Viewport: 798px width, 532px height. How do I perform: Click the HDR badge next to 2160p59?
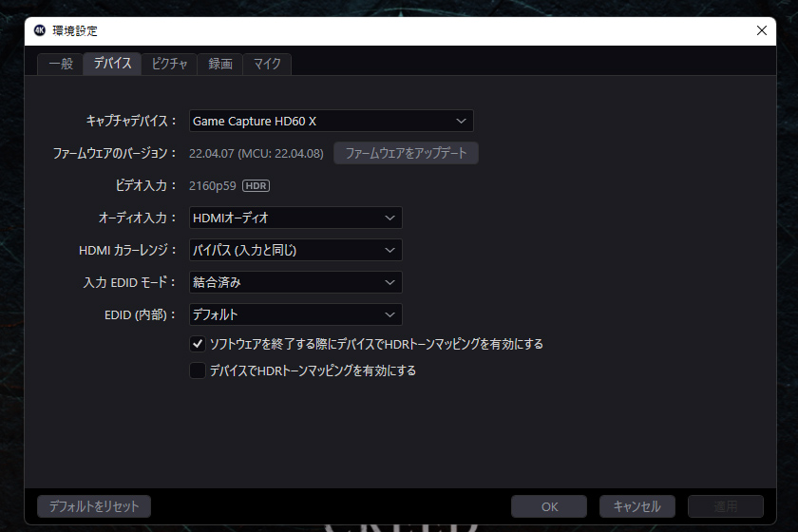pyautogui.click(x=256, y=186)
